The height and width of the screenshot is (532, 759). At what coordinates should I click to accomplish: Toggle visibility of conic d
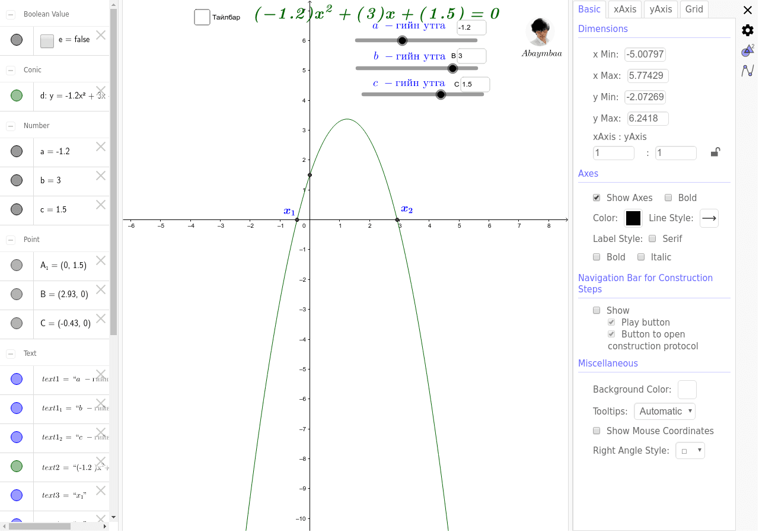pyautogui.click(x=17, y=95)
